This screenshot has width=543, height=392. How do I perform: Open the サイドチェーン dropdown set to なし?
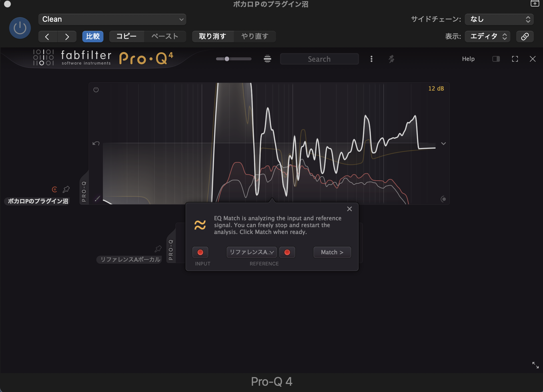[499, 19]
